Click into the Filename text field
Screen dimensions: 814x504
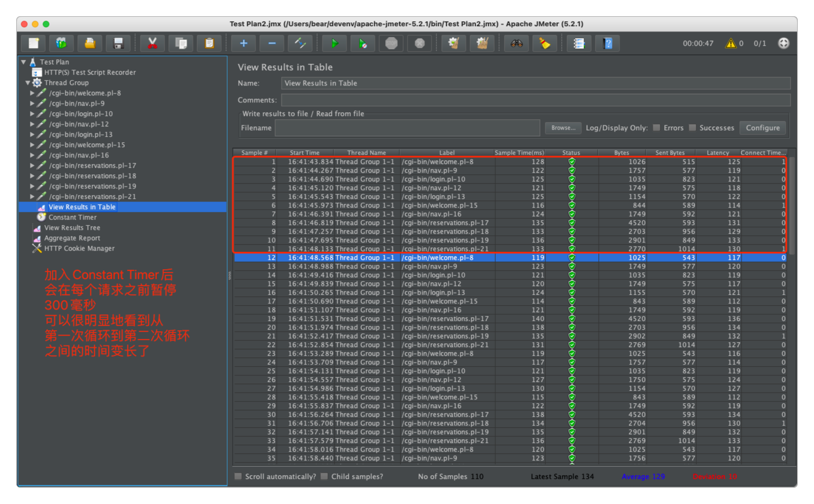pos(408,128)
